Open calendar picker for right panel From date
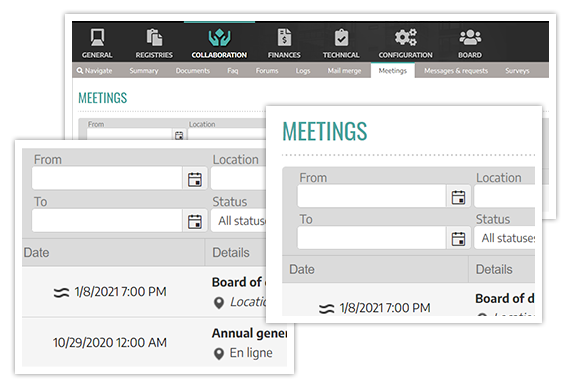Screen dimensions: 570x390 [458, 197]
